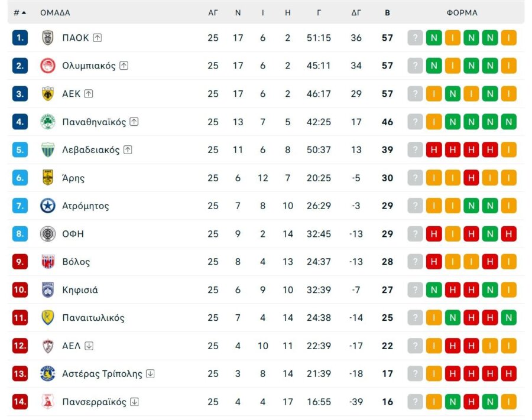Click the ΟΦΗ club crest
This screenshot has width=532, height=420.
tap(49, 233)
